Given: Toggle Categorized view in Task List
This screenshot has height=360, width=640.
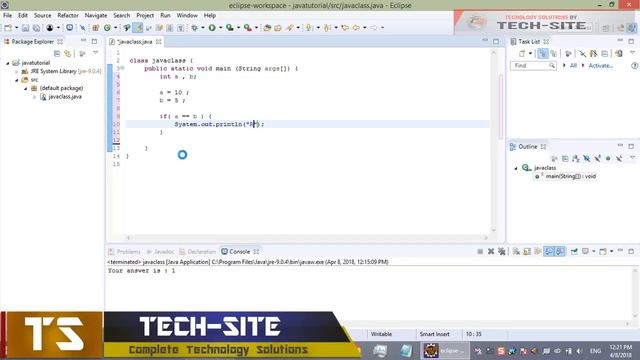Looking at the screenshot, I should point(542,53).
